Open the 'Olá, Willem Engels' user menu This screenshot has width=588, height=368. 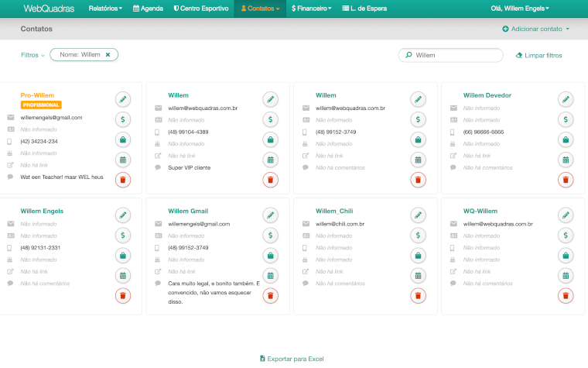click(x=520, y=9)
